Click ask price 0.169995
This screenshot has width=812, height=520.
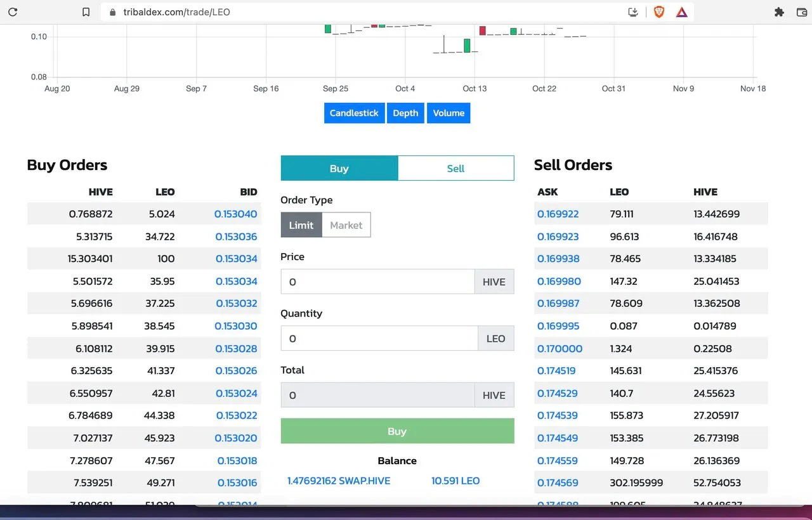coord(558,326)
